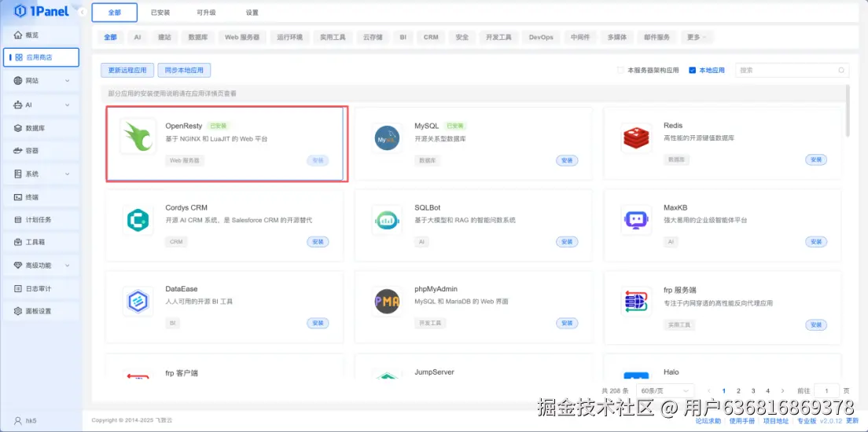Screen dimensions: 868x432
Task: Click the 容器 docker icon
Action: (18, 151)
